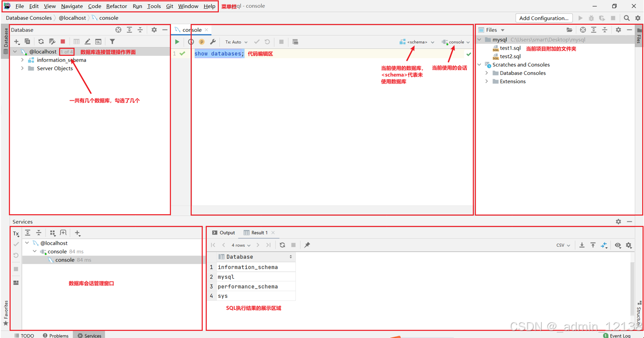Expand information_schema in the Database tree
This screenshot has height=338, width=644.
tap(22, 60)
